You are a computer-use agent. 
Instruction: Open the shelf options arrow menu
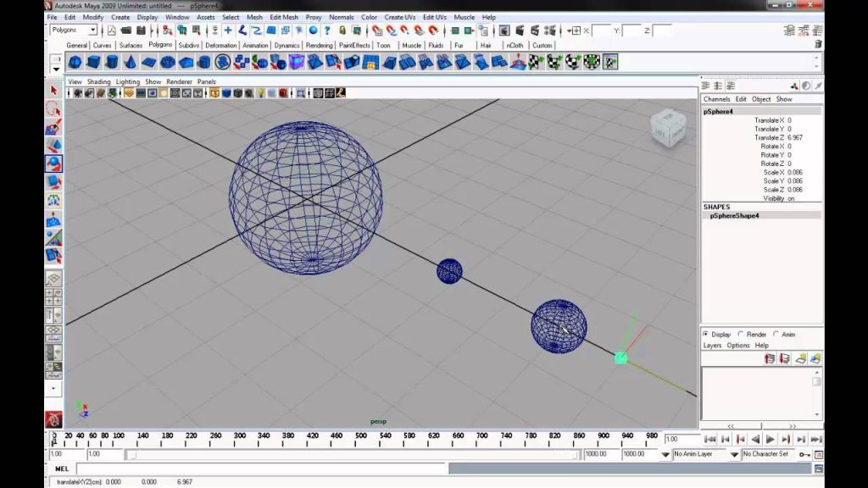coord(56,69)
